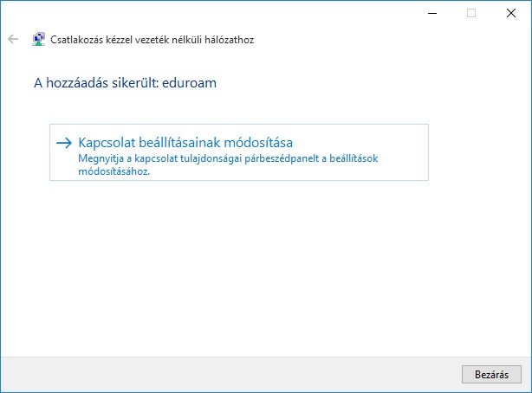532x393 pixels.
Task: Click the heading 'A hozzáadás sikerült: eduroam'
Action: coord(125,83)
